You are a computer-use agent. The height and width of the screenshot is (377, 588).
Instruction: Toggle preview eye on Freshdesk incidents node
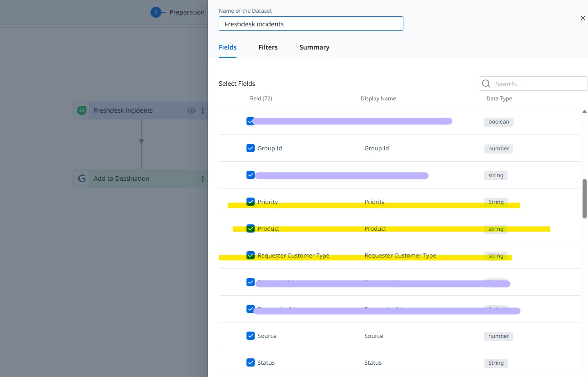[191, 110]
